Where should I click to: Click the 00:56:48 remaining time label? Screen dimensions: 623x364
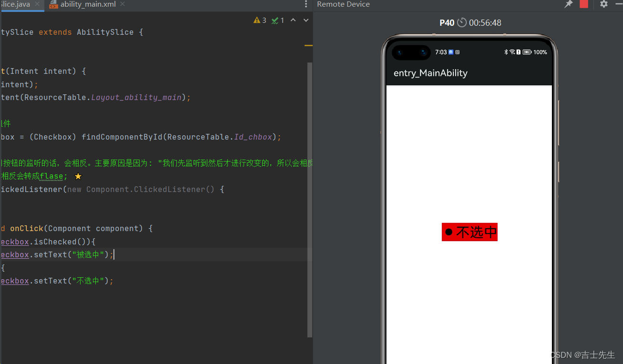click(485, 22)
